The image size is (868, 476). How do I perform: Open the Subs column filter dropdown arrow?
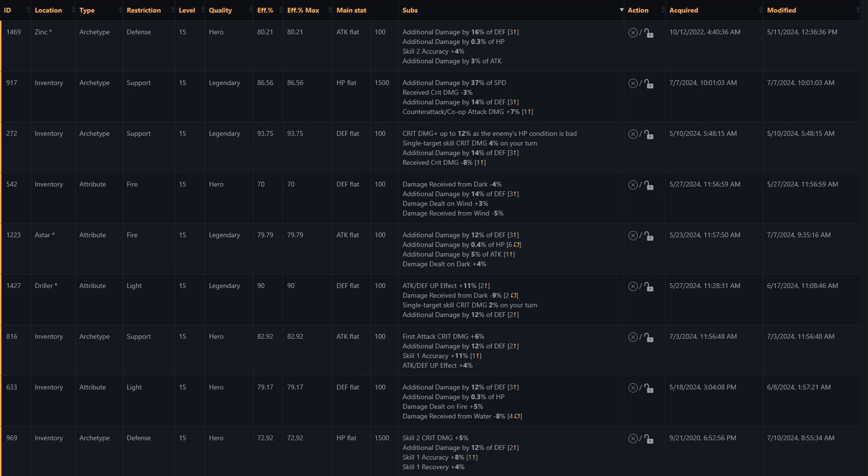click(621, 10)
